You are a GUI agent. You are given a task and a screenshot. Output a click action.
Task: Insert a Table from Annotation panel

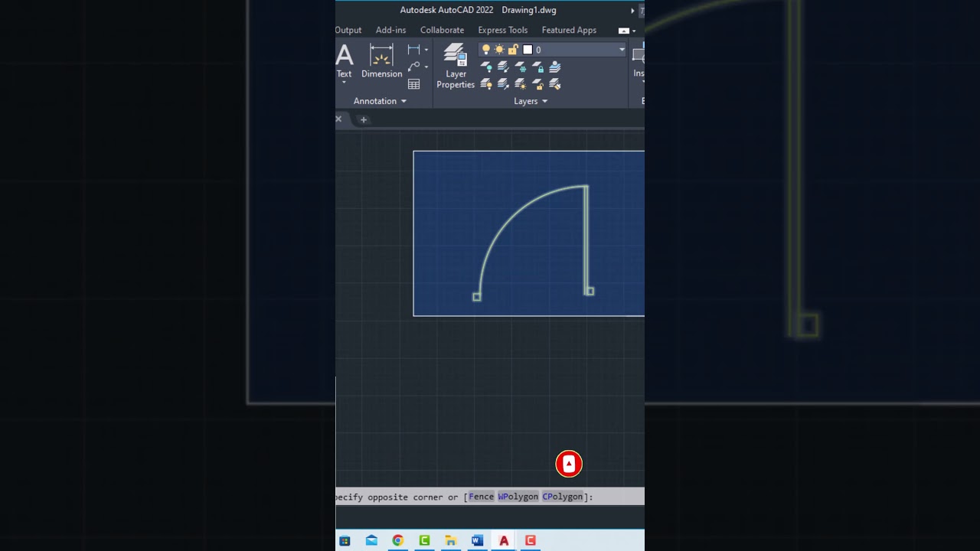click(413, 84)
